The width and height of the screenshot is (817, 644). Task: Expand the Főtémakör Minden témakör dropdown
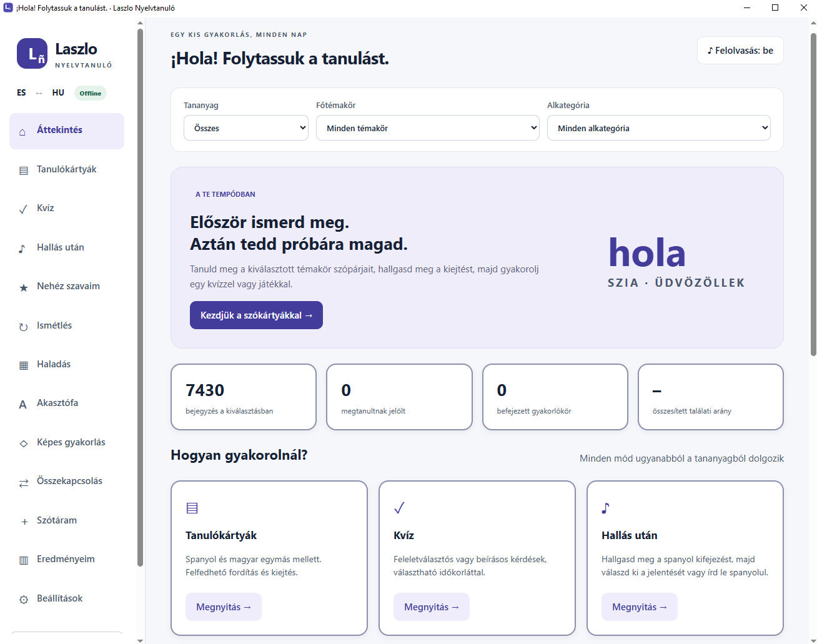428,128
